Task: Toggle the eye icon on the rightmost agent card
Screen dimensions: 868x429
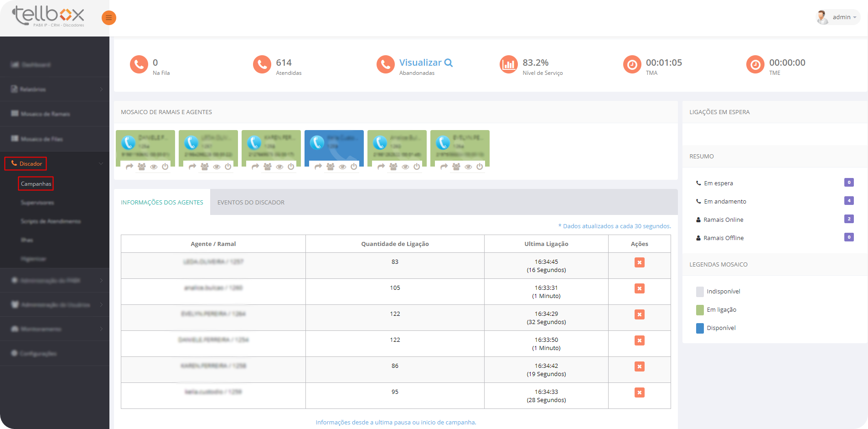Action: coord(468,167)
